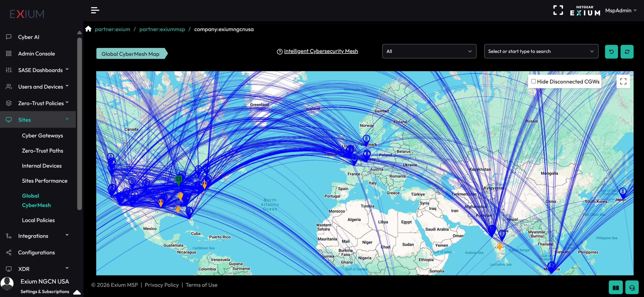The image size is (644, 297).
Task: Expand Settings & Subscriptions up arrow
Action: click(x=77, y=292)
